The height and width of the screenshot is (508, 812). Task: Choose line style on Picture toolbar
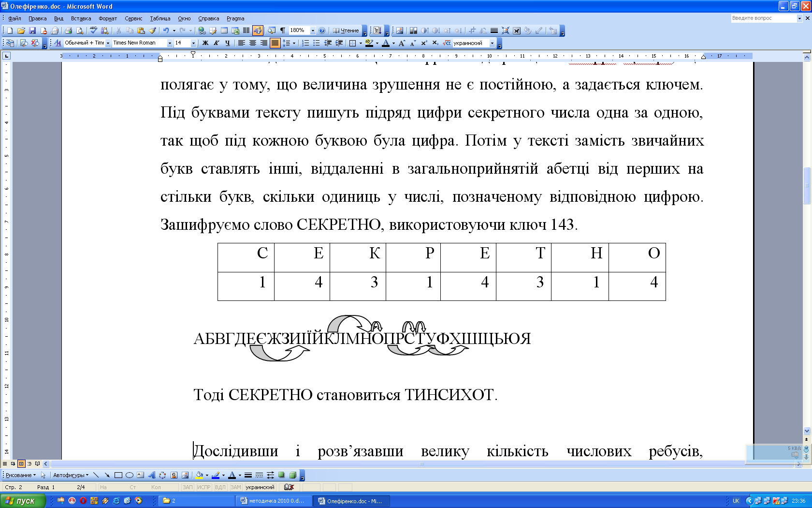pos(494,30)
